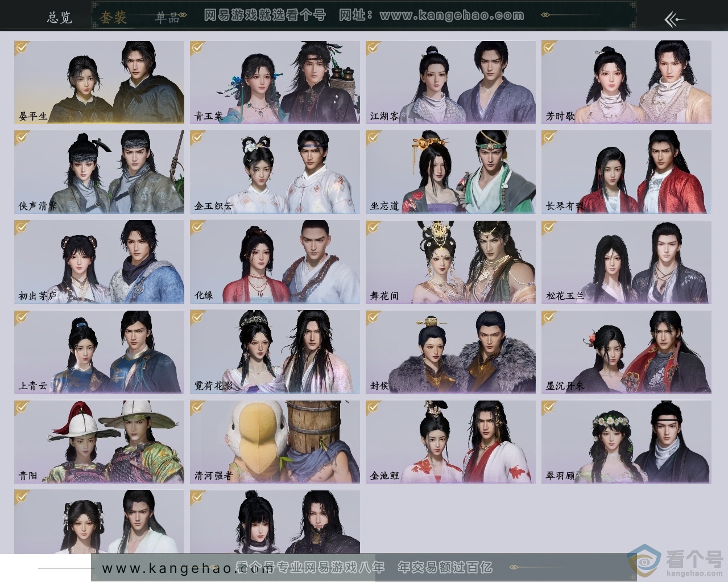Viewport: 728px width, 582px height.
Task: Click the back arrow icon
Action: 675,19
